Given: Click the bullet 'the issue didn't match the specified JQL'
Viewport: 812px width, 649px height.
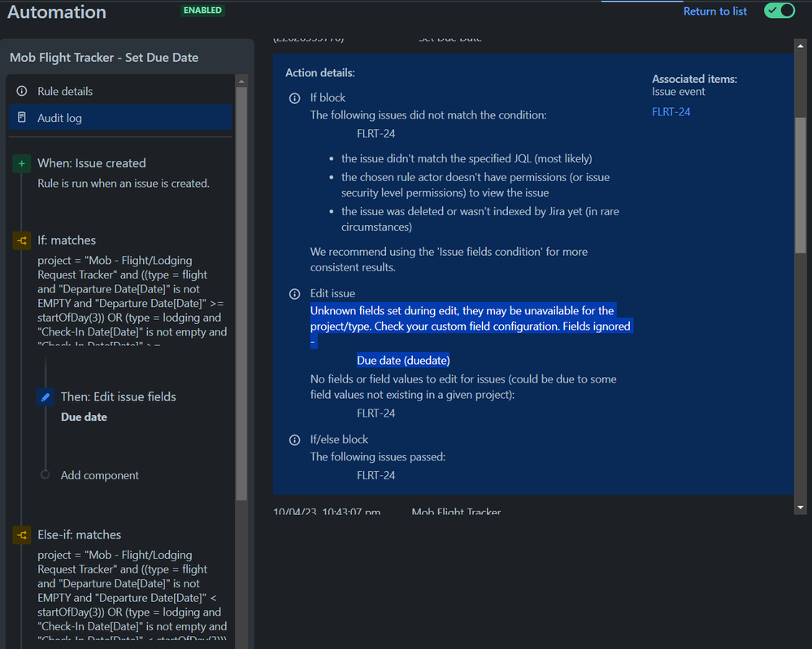Looking at the screenshot, I should point(467,158).
